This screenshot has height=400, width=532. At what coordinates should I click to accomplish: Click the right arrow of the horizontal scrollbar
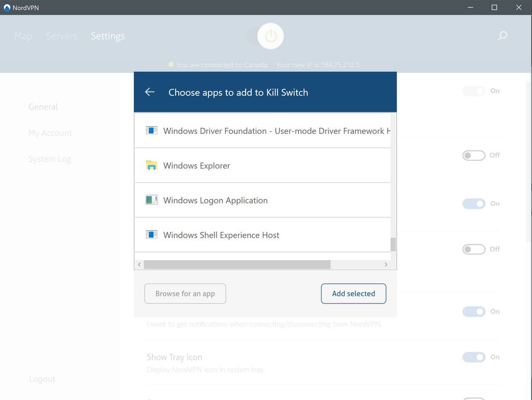tap(387, 264)
